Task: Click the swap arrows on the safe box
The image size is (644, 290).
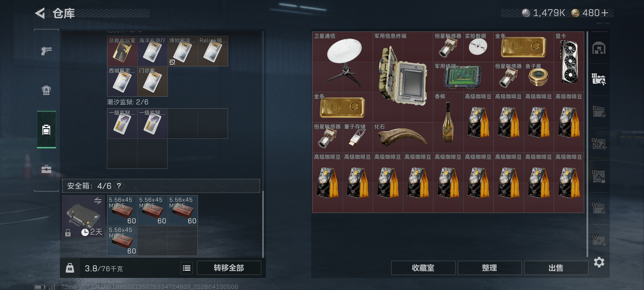Action: click(x=98, y=201)
